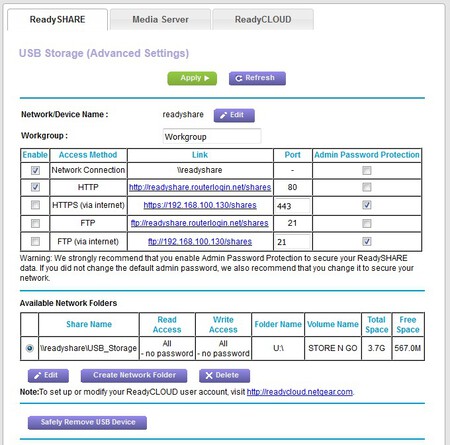Image resolution: width=450 pixels, height=445 pixels.
Task: Click the green Apply button
Action: pos(192,78)
